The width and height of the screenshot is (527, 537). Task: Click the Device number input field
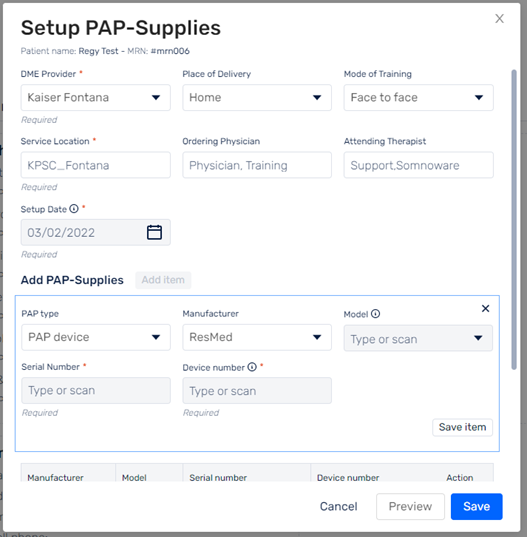pyautogui.click(x=257, y=391)
